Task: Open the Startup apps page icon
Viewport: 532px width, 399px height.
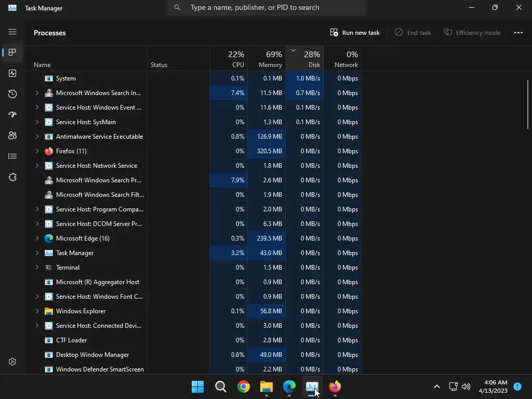Action: tap(12, 115)
